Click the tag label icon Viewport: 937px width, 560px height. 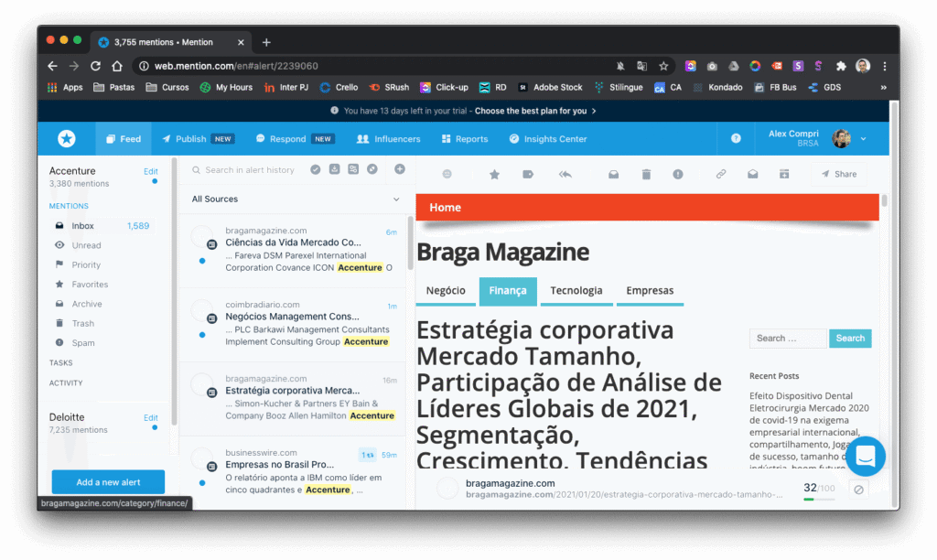coord(528,174)
